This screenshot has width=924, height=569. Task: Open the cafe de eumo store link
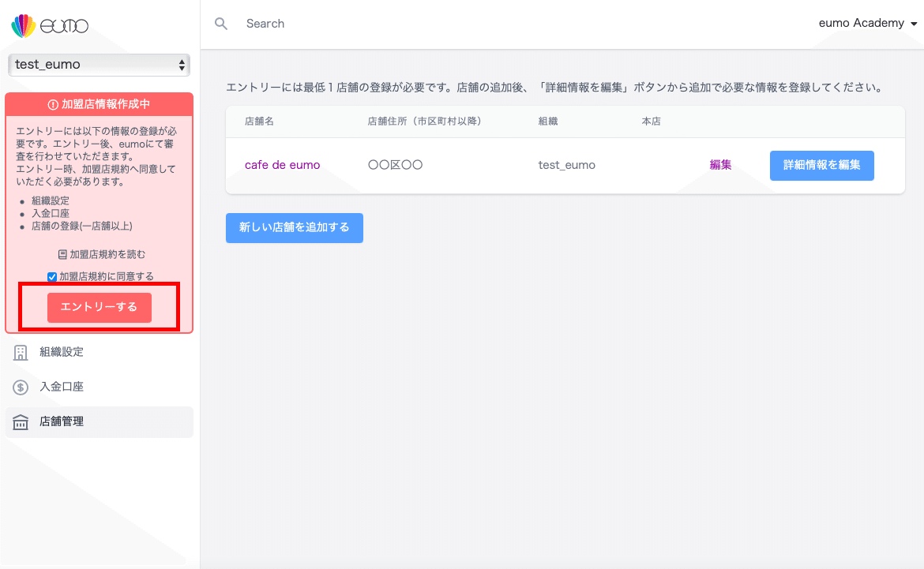coord(282,165)
